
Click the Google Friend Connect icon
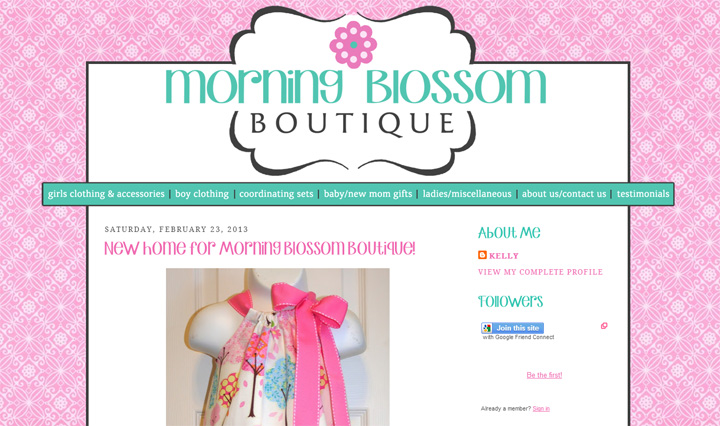(x=486, y=328)
